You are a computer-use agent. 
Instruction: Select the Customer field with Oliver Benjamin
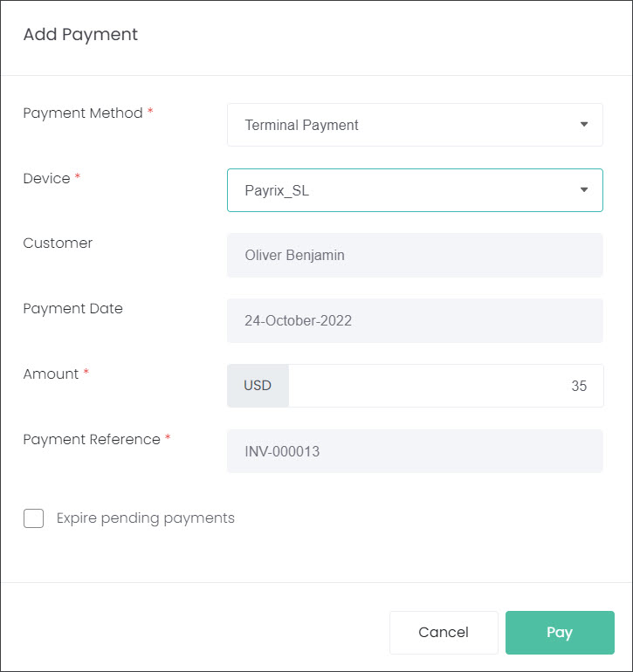click(415, 256)
